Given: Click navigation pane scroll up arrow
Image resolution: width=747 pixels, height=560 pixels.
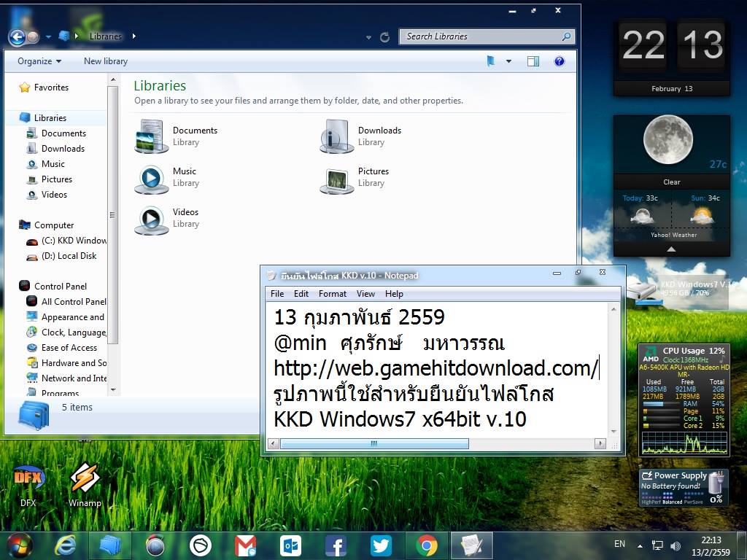Looking at the screenshot, I should [x=113, y=79].
